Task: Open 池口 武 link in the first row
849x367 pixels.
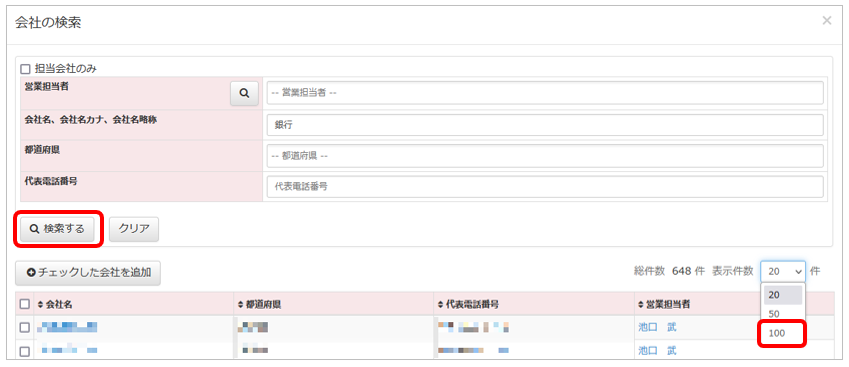Action: point(657,327)
